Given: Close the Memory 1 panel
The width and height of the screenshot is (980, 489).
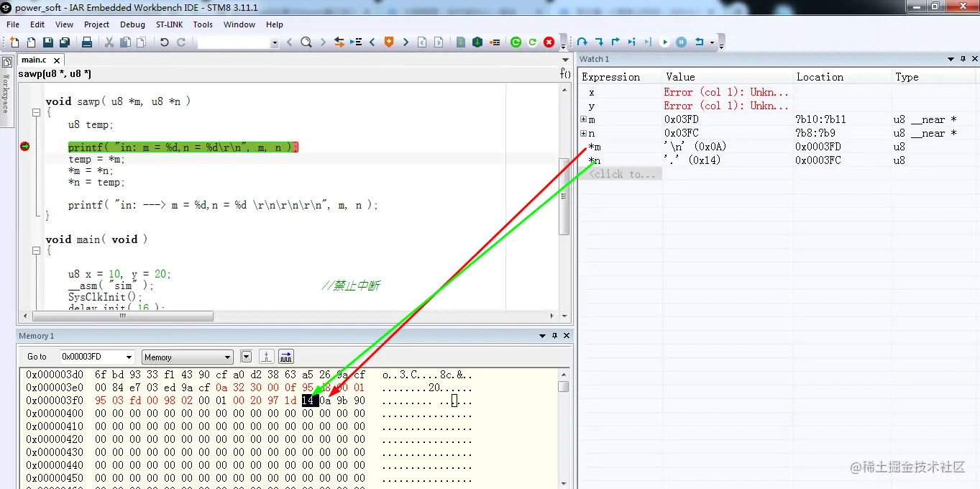Looking at the screenshot, I should (x=567, y=336).
